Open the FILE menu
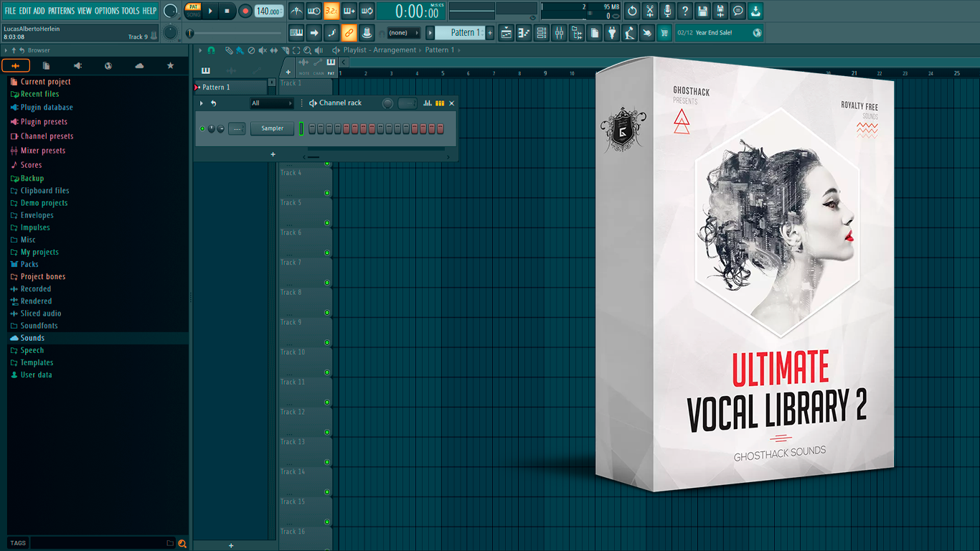980x551 pixels. coord(10,11)
